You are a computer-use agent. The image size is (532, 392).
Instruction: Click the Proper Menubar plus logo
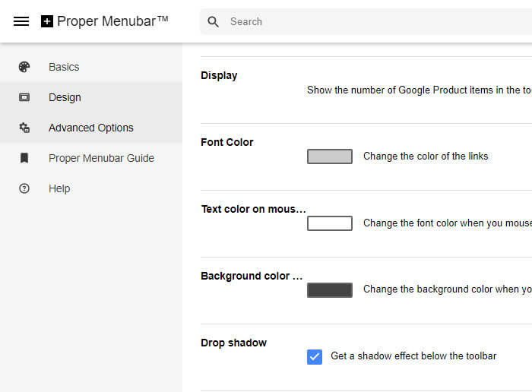[47, 21]
